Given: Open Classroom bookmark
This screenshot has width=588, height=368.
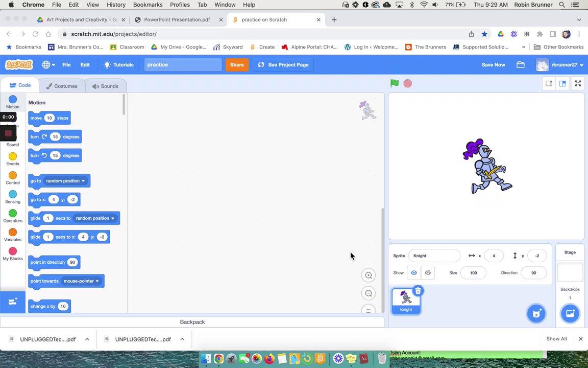Looking at the screenshot, I should coord(127,47).
